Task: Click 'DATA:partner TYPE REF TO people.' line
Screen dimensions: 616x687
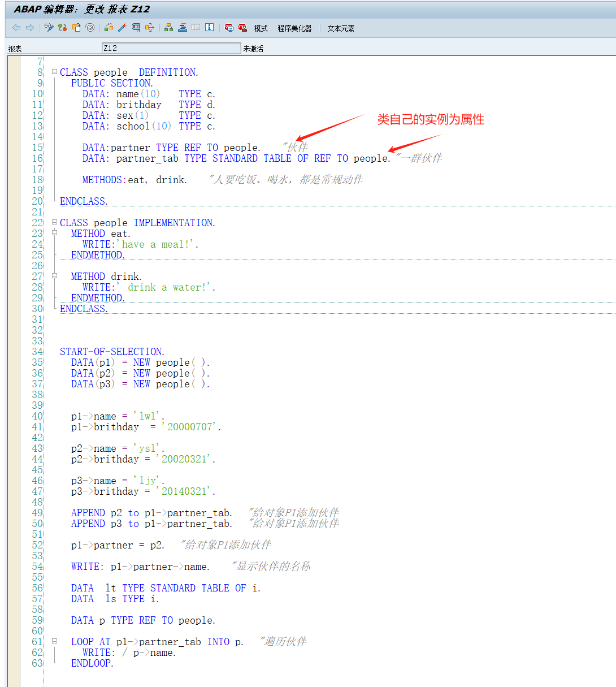Action: pyautogui.click(x=171, y=148)
